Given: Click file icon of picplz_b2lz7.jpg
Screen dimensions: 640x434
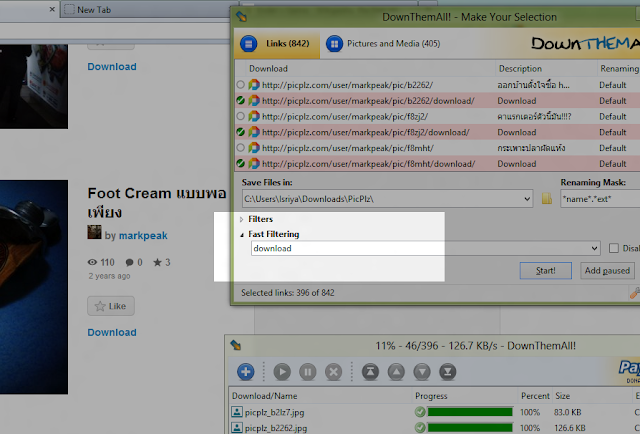Looking at the screenshot, I should pyautogui.click(x=237, y=412).
